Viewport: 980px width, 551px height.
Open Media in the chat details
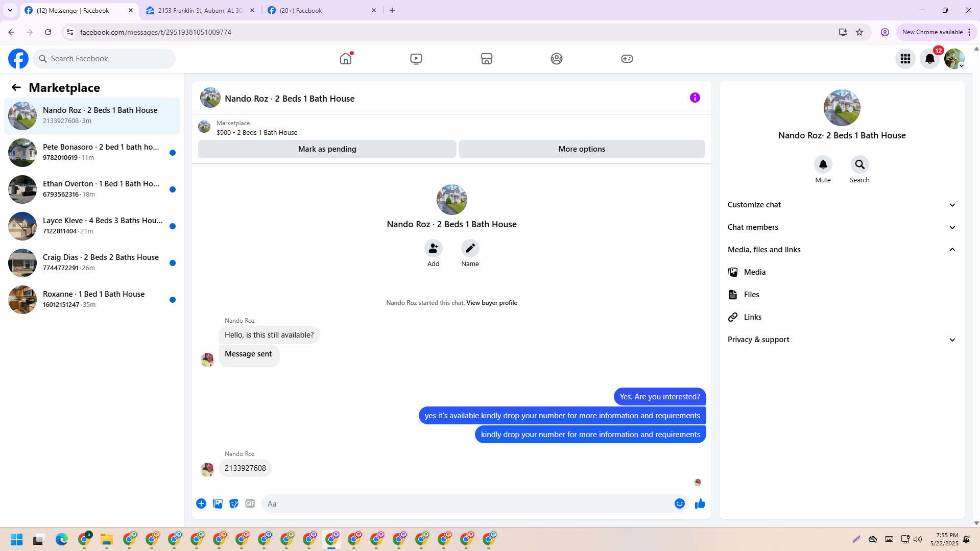click(x=842, y=272)
